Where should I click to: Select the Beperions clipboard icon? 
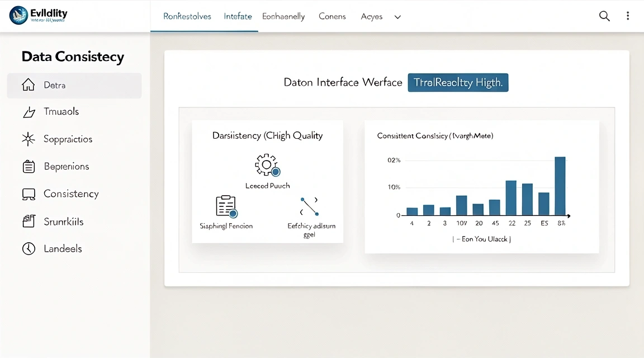[x=29, y=166]
